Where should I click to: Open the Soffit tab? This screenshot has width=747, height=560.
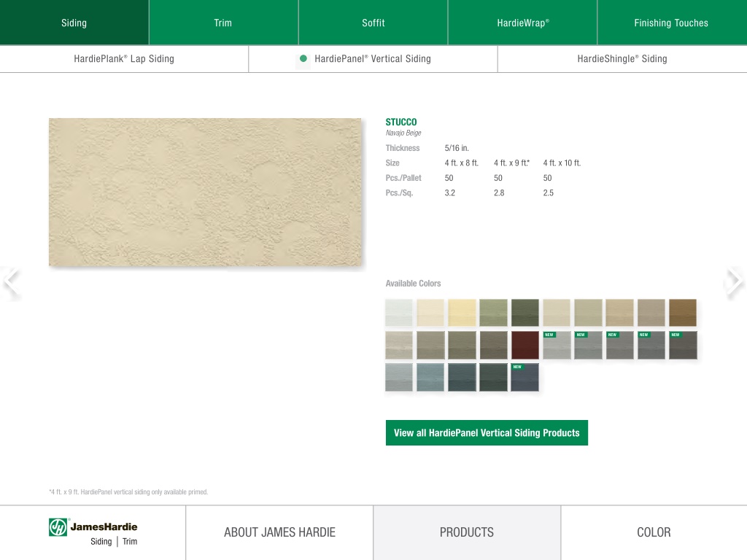click(373, 23)
